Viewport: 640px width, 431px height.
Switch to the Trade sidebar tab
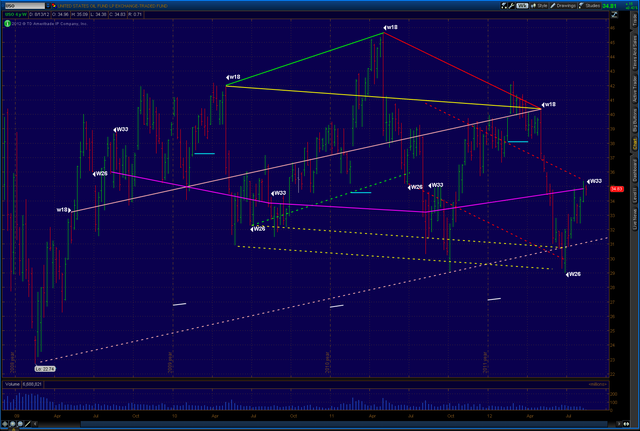635,20
